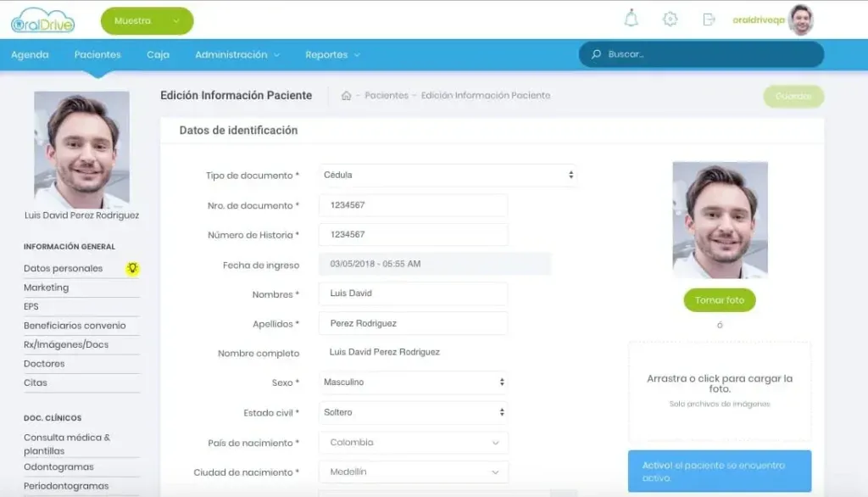This screenshot has width=868, height=497.
Task: Click the oraldriveqa profile avatar
Action: point(795,18)
